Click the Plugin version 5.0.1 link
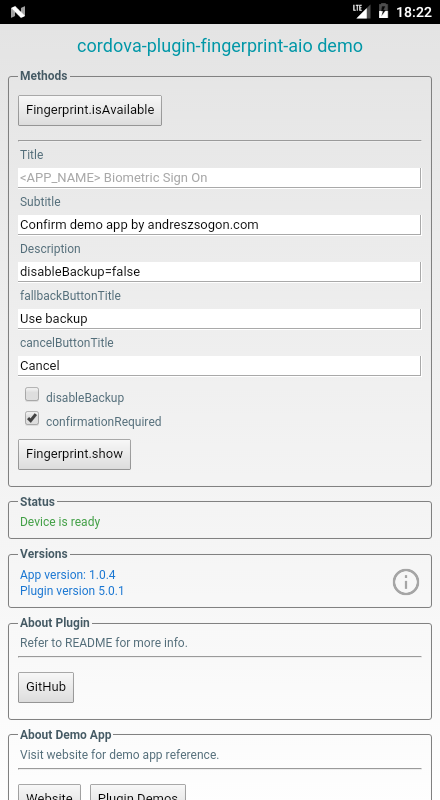The height and width of the screenshot is (800, 440). click(x=72, y=591)
